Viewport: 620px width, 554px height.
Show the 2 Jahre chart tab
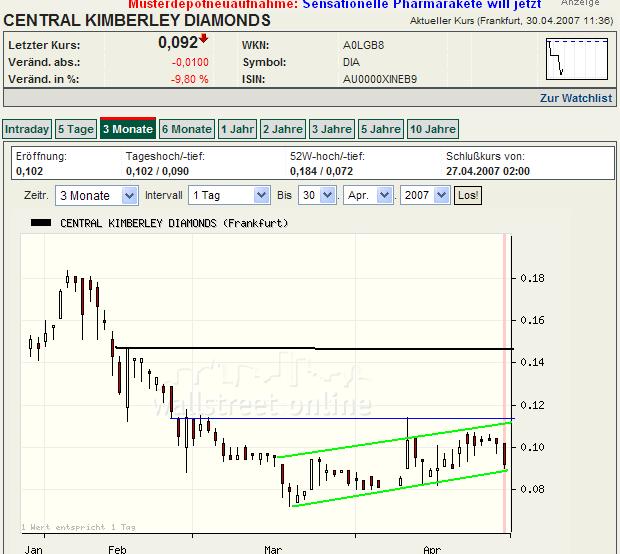(x=282, y=129)
